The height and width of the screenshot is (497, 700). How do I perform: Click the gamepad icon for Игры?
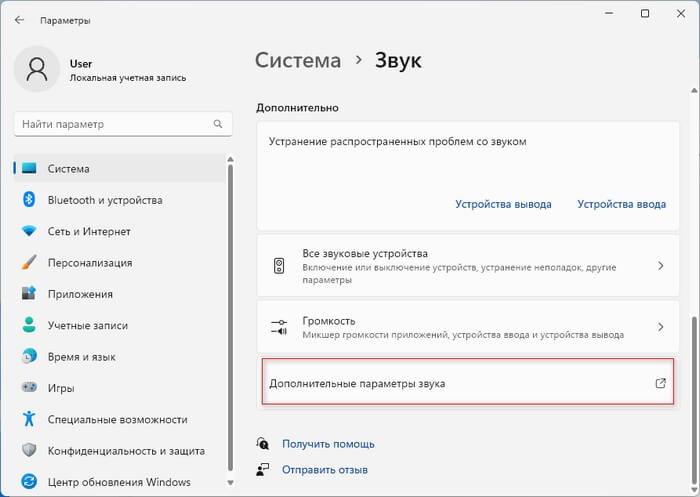tap(29, 387)
